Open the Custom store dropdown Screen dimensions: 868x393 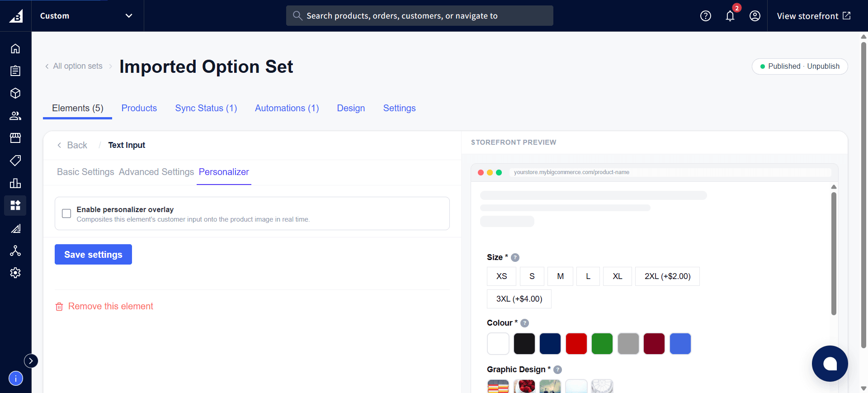[x=87, y=16]
